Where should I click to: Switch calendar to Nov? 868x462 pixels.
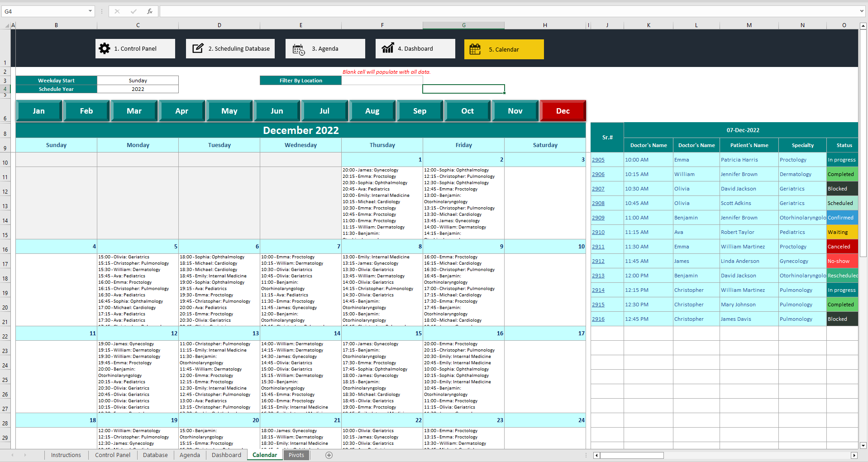click(x=515, y=111)
